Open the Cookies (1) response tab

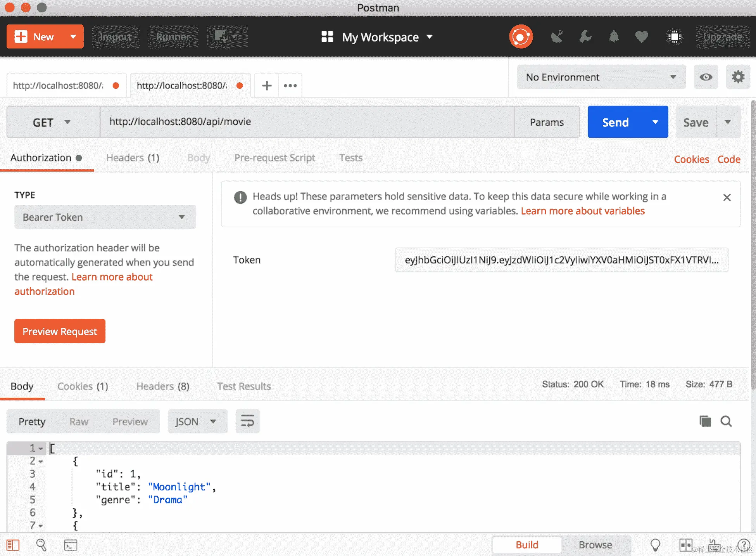click(83, 386)
